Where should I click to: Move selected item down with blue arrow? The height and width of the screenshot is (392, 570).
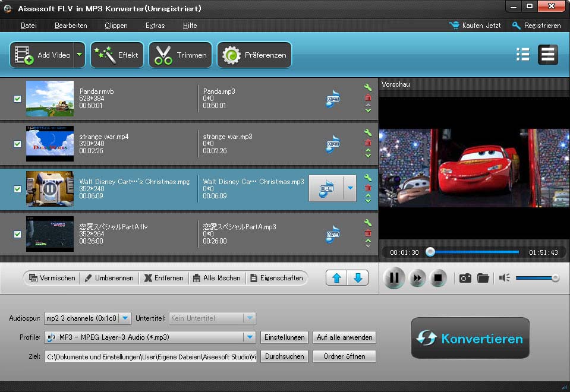click(x=358, y=278)
